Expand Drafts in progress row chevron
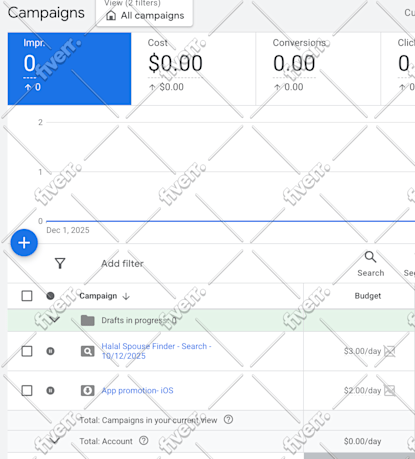This screenshot has height=459, width=415. click(54, 320)
